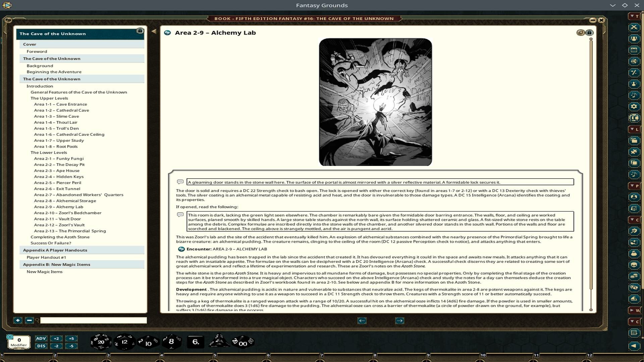644x362 pixels.
Task: Enable the ADV advantage toggle
Action: pyautogui.click(x=41, y=339)
